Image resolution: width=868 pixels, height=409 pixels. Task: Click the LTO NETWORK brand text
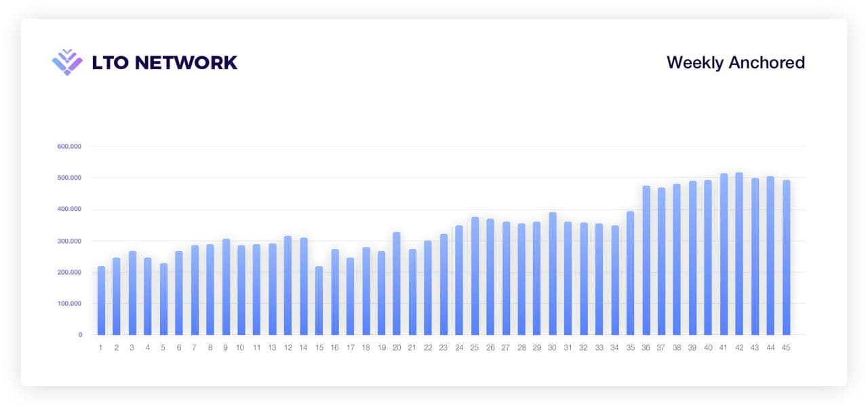pyautogui.click(x=165, y=62)
